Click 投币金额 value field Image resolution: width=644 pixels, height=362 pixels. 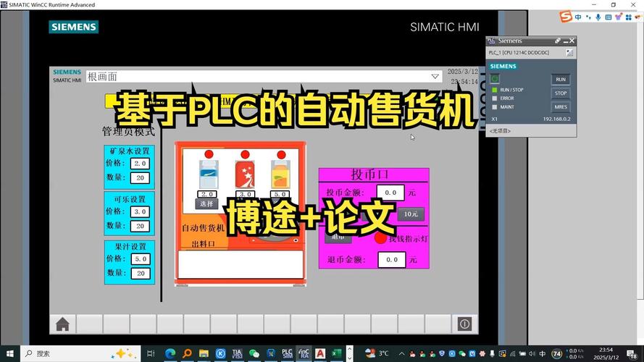click(x=390, y=193)
